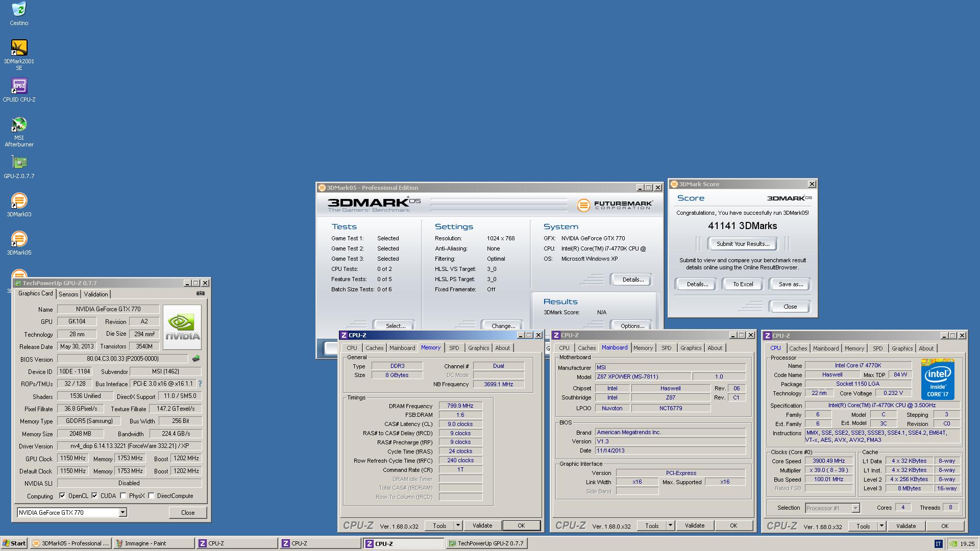The width and height of the screenshot is (980, 551).
Task: Open GPU-Z.0.7.7 desktop icon
Action: (x=19, y=167)
